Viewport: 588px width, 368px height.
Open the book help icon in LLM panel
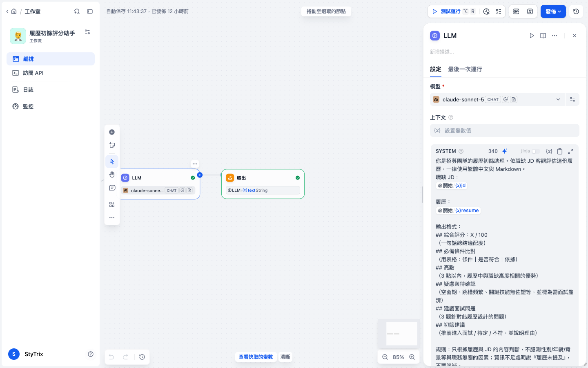click(x=543, y=36)
